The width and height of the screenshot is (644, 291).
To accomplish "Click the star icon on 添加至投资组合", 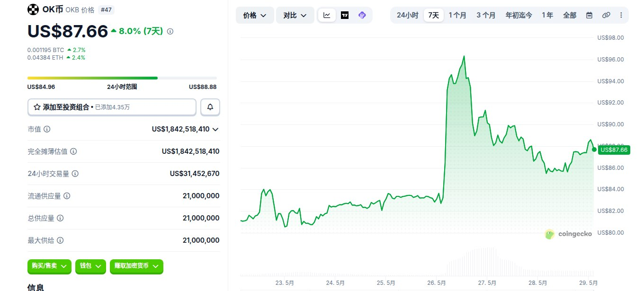I will (37, 107).
